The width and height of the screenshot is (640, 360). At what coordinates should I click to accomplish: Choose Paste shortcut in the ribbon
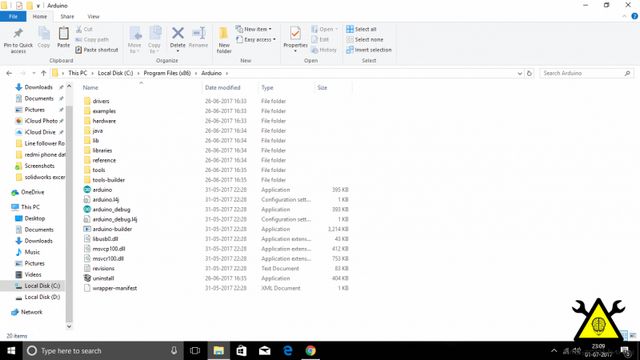point(97,50)
